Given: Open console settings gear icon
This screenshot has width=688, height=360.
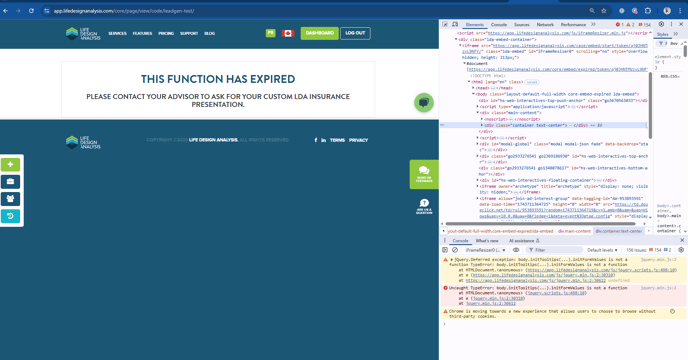Looking at the screenshot, I should tap(681, 250).
